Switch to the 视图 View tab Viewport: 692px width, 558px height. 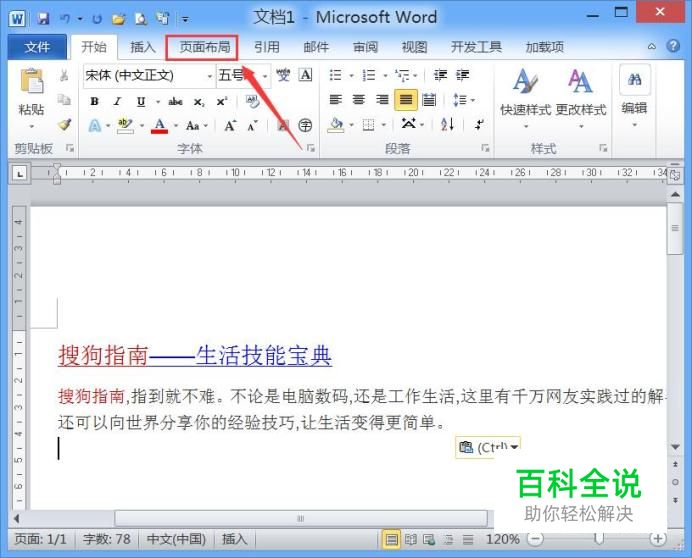(x=414, y=47)
